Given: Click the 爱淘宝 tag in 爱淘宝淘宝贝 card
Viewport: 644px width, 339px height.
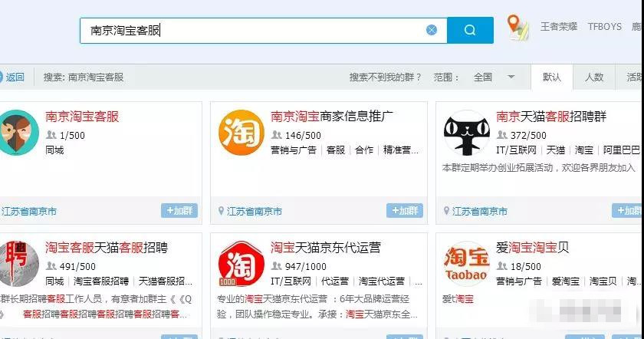Looking at the screenshot, I should (566, 281).
